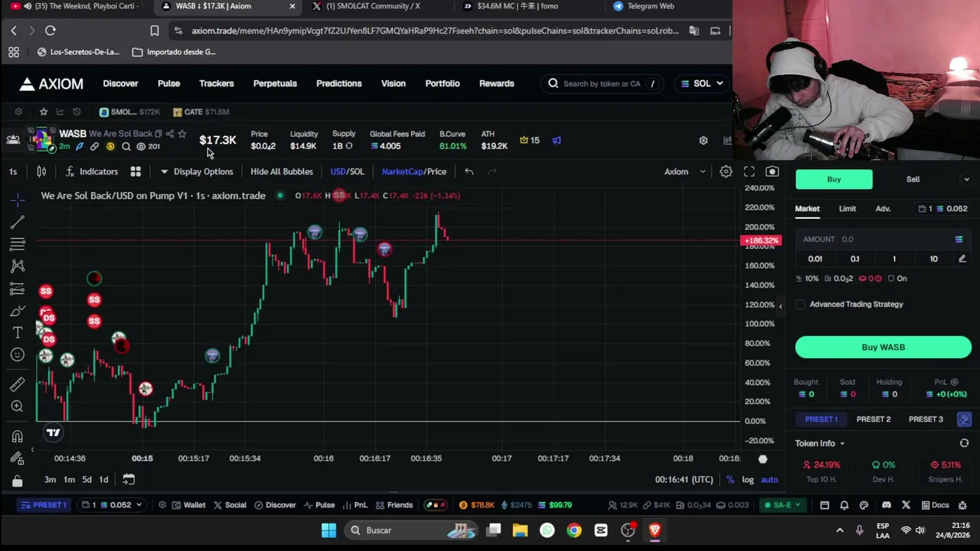The width and height of the screenshot is (980, 551).
Task: Open 1s chart interval selector
Action: [13, 171]
